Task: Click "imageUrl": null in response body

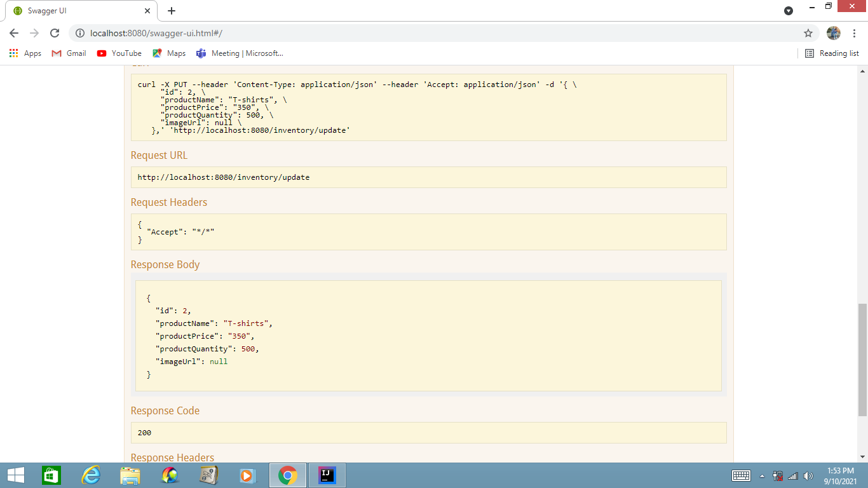Action: click(191, 362)
